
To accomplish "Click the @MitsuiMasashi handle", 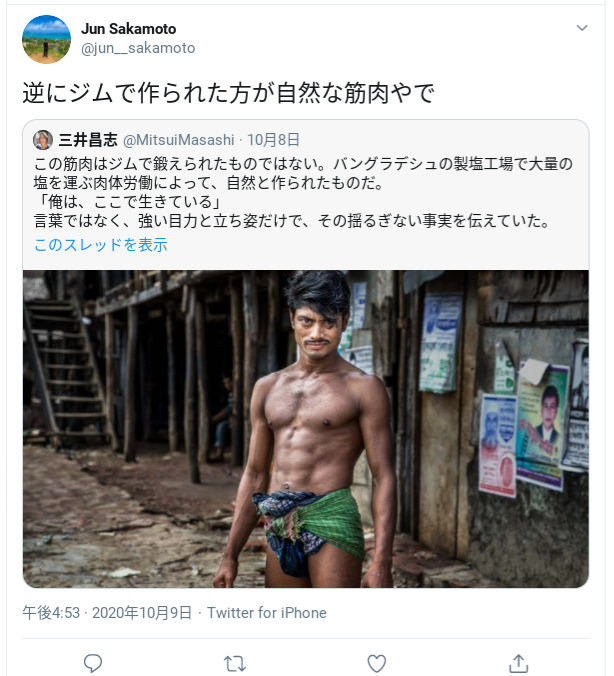I will click(179, 140).
